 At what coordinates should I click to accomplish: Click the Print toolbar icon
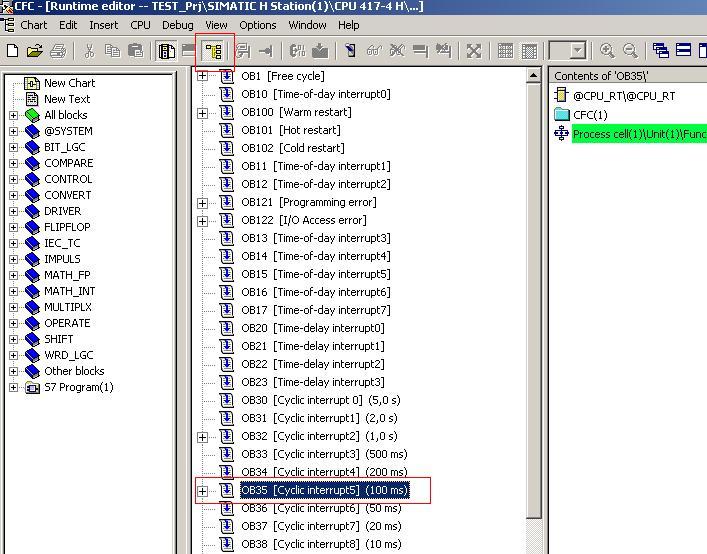(x=58, y=50)
